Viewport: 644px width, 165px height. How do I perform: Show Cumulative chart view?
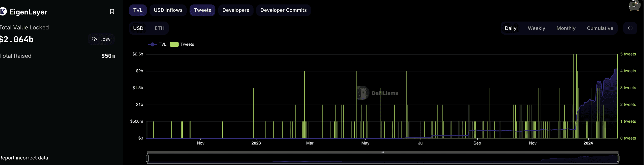pyautogui.click(x=600, y=28)
